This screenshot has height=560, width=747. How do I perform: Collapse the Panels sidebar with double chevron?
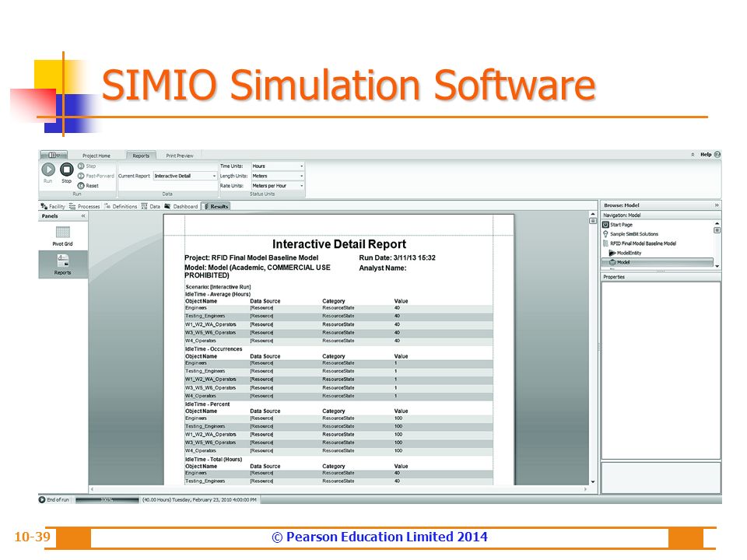coord(83,215)
